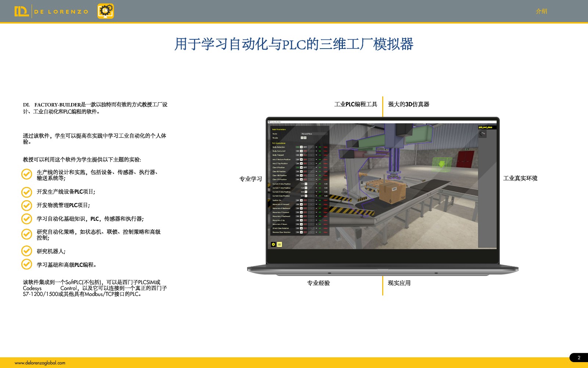Click the PLC Connections heading

tap(279, 143)
